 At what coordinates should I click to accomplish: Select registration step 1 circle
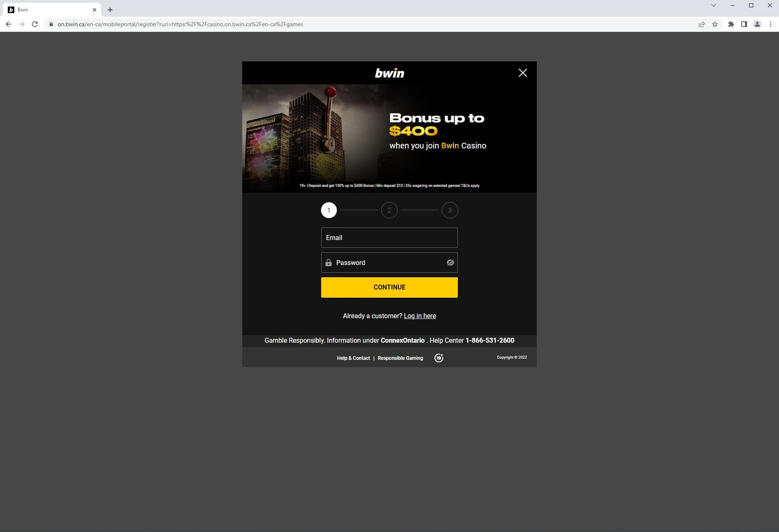click(x=329, y=210)
